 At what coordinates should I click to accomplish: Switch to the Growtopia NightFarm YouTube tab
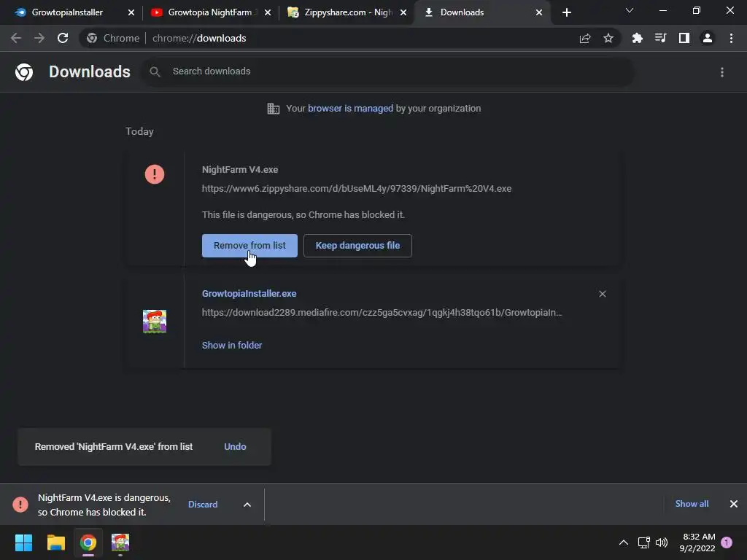pyautogui.click(x=209, y=12)
